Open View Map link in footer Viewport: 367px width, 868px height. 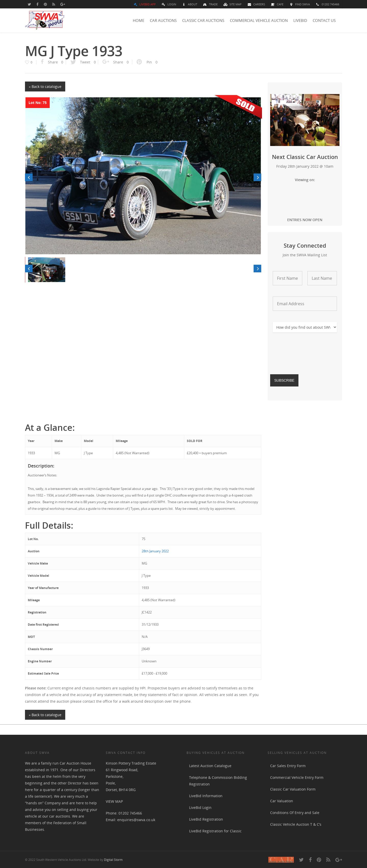click(114, 801)
